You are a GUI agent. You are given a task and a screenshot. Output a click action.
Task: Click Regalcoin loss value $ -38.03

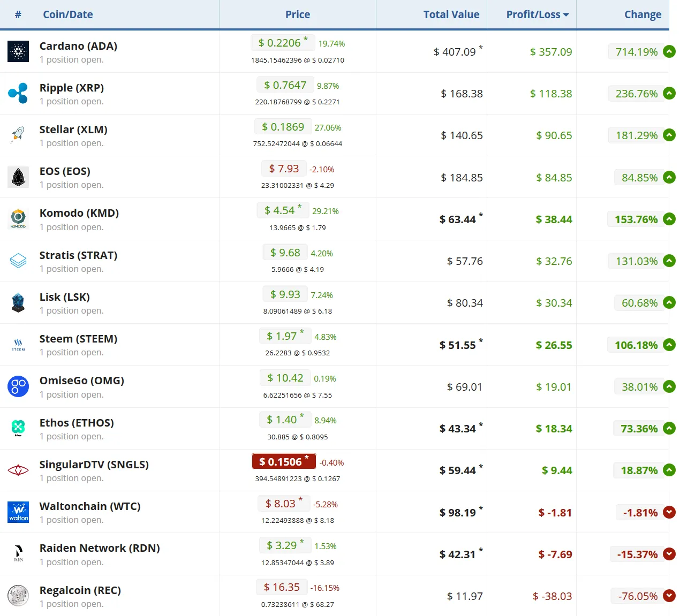[x=552, y=596]
